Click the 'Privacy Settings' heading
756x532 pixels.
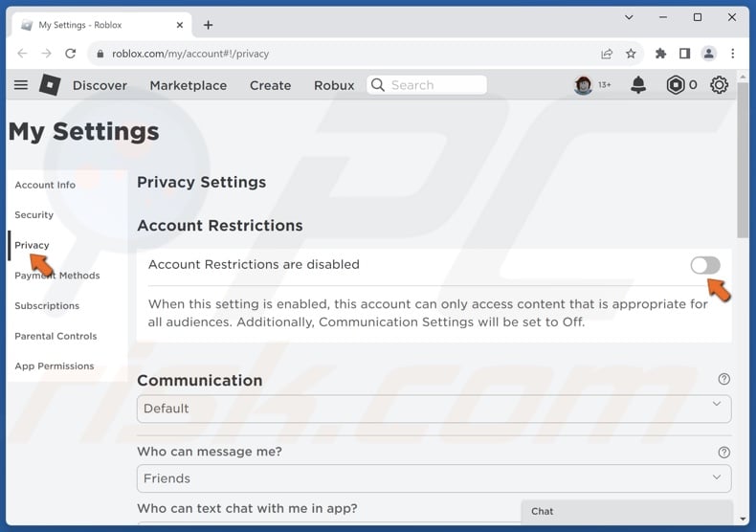[x=202, y=182]
